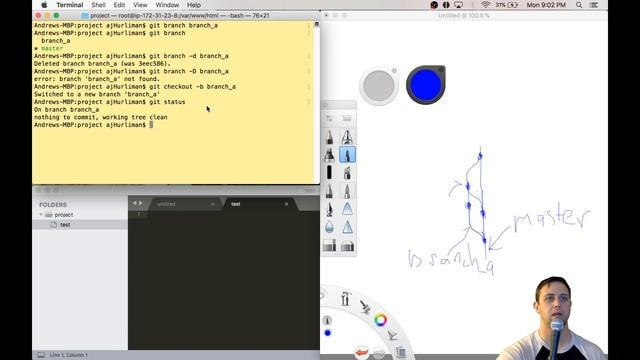
Task: Select the upper blue triangle eraser brush
Action: pos(347,209)
